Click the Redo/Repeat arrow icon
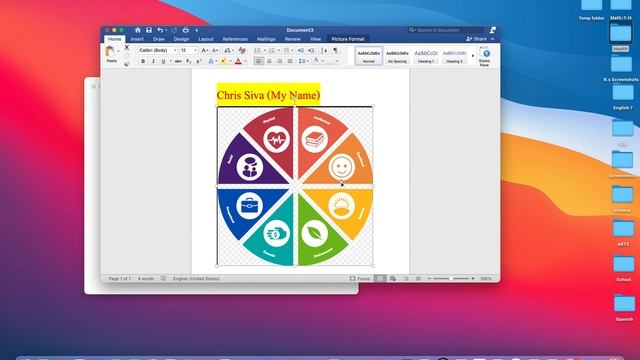Image resolution: width=640 pixels, height=360 pixels. (x=174, y=30)
